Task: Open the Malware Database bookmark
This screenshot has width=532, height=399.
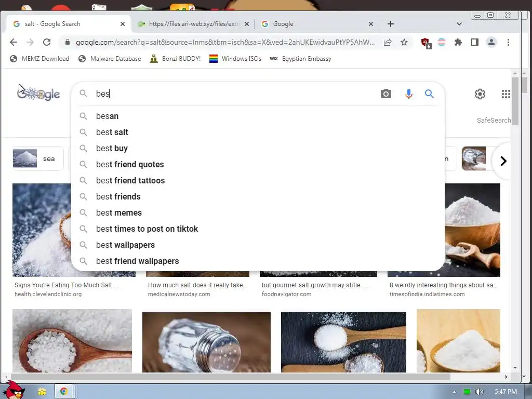Action: point(110,59)
